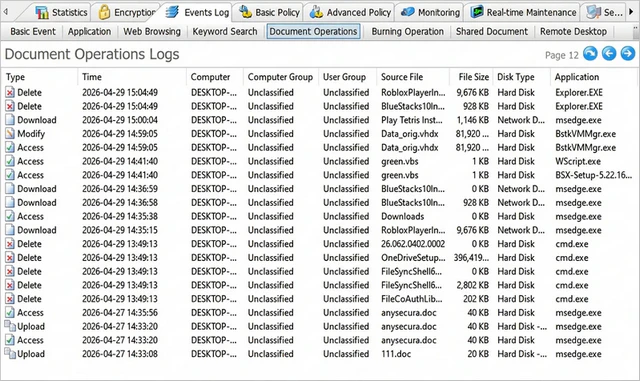The image size is (640, 381).
Task: Go to the previous page with blue arrow
Action: point(609,53)
